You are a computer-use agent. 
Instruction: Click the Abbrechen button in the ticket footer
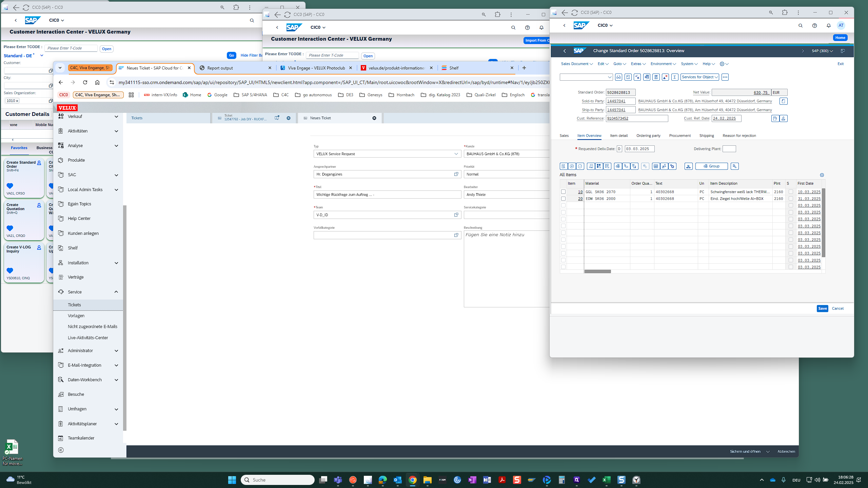point(786,452)
